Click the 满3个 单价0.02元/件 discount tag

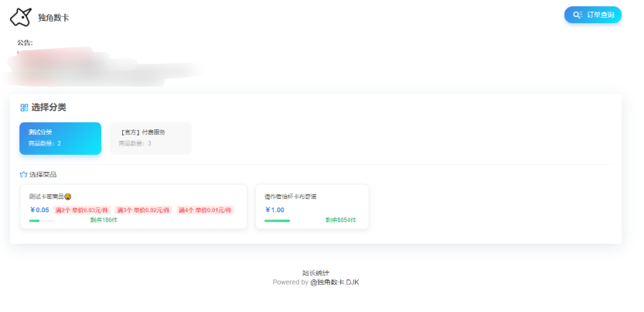[x=144, y=210]
